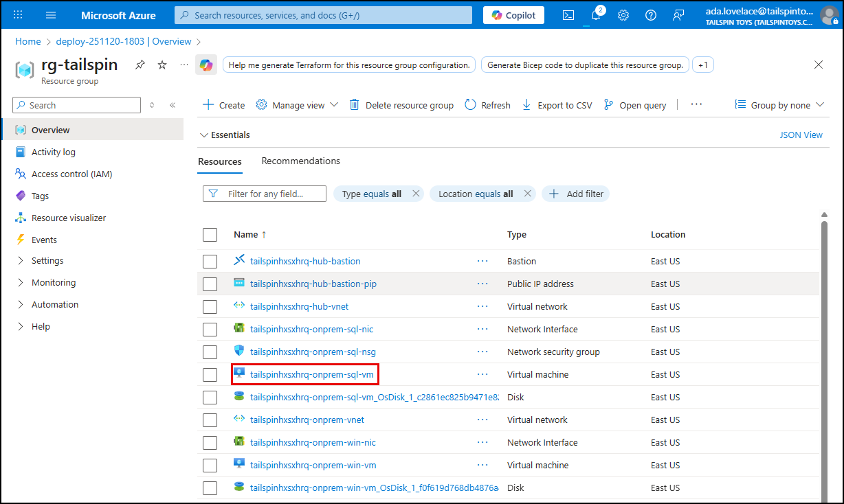Check the select-all checkbox above the resource list
The width and height of the screenshot is (844, 504).
210,234
